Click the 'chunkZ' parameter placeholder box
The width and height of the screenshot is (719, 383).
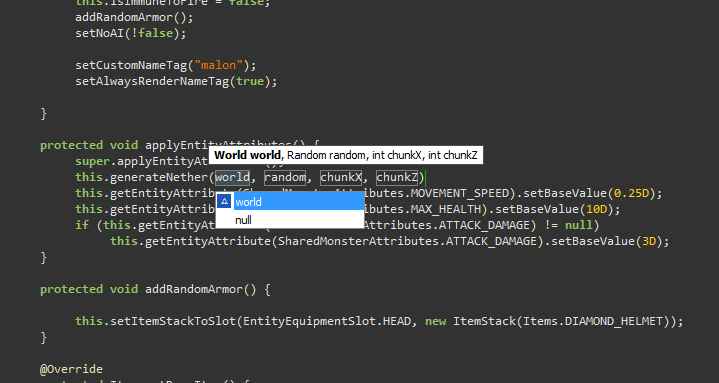397,178
